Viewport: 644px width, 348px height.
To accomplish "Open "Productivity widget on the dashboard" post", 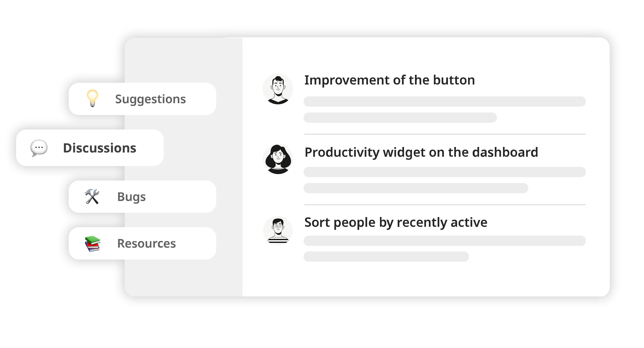I will (421, 152).
